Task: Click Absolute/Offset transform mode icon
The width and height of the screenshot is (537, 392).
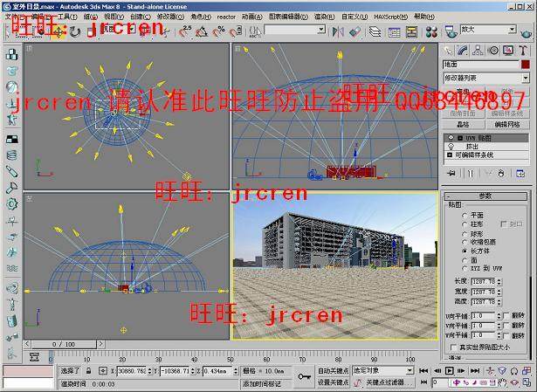Action: click(x=102, y=370)
